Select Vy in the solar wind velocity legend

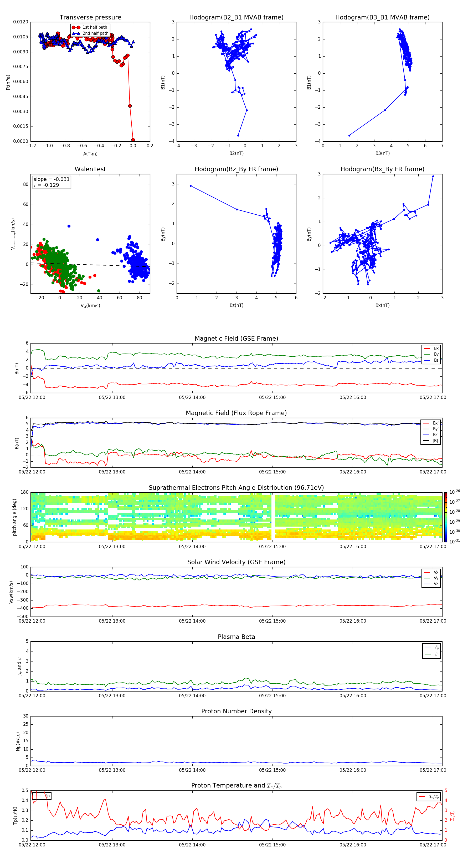coord(431,578)
